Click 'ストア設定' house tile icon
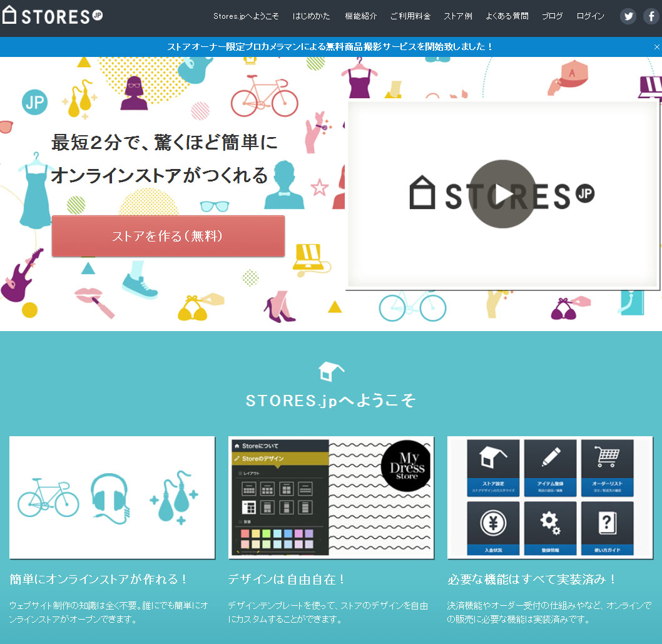Screen dimensions: 662x644 click(493, 468)
